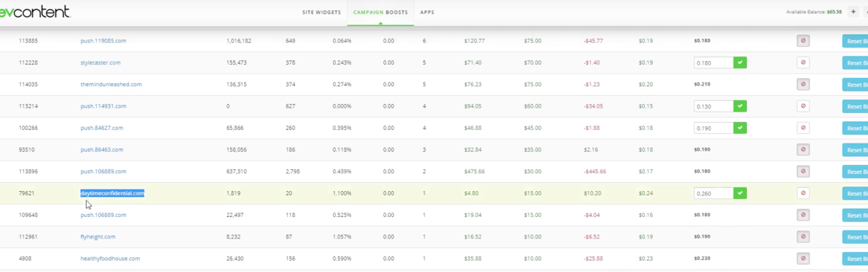Reset bid for push.86463.com row
The width and height of the screenshot is (868, 272).
coord(855,149)
